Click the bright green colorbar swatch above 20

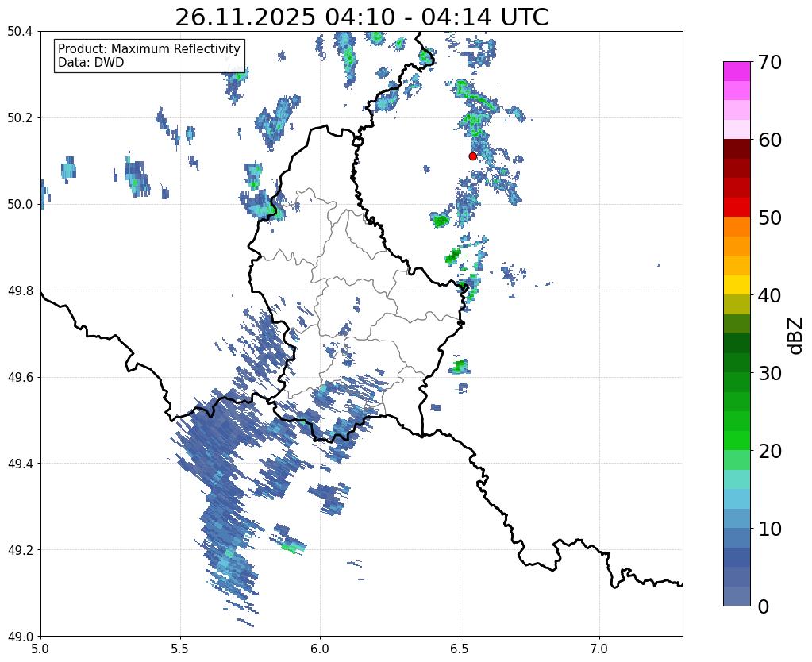click(x=737, y=441)
